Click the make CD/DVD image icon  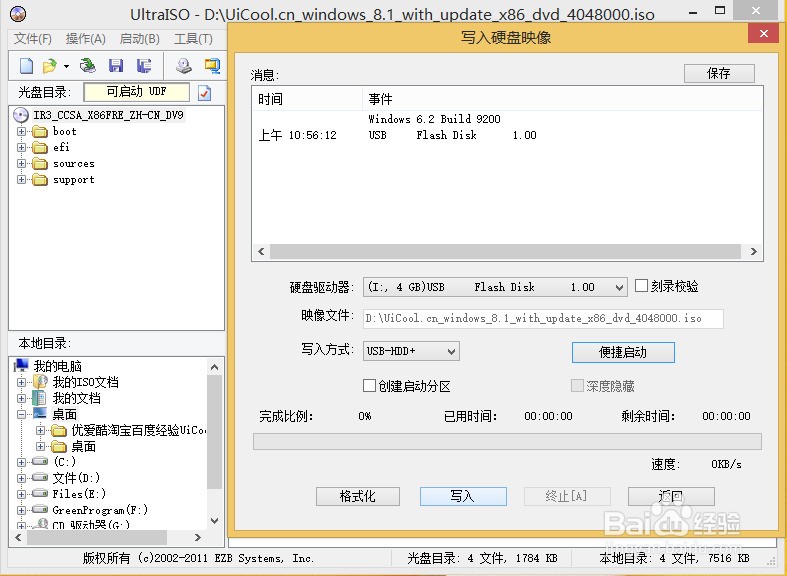coord(184,66)
